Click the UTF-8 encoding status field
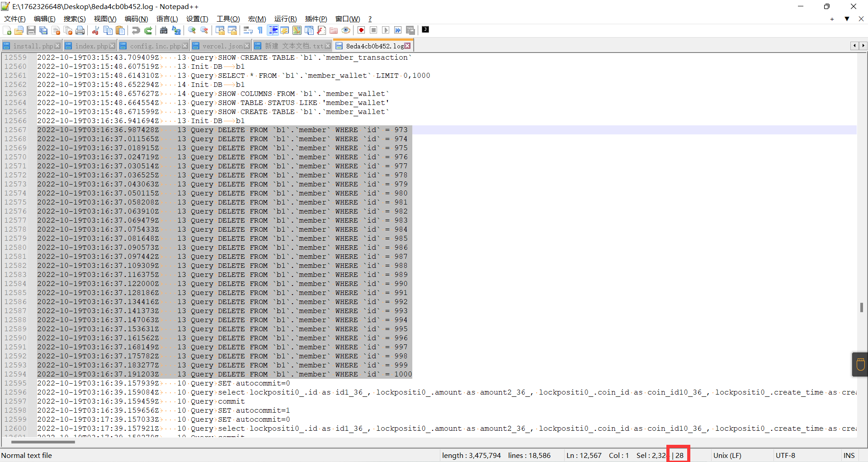The width and height of the screenshot is (868, 462). tap(785, 455)
